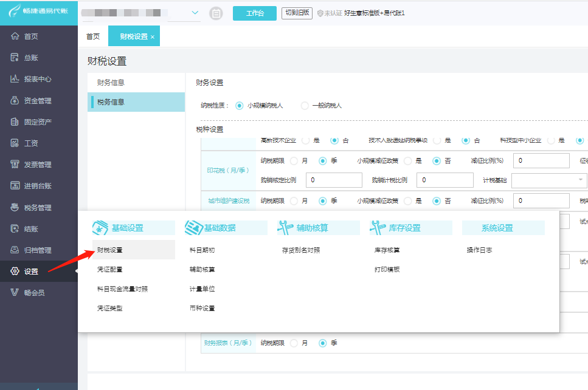Select the 一般纳税人 radio button

coord(305,106)
